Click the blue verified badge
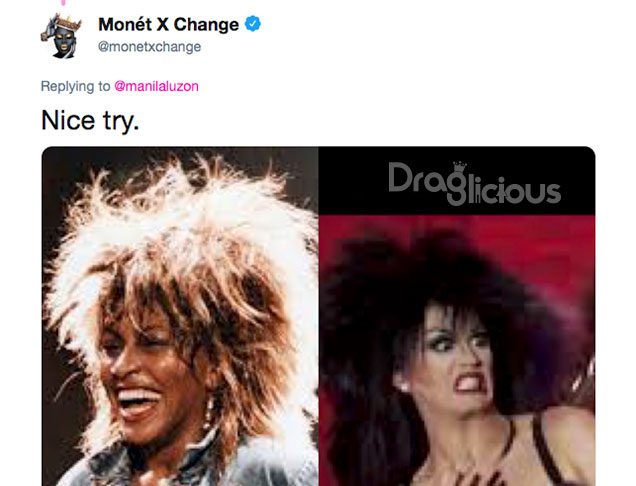 [252, 24]
